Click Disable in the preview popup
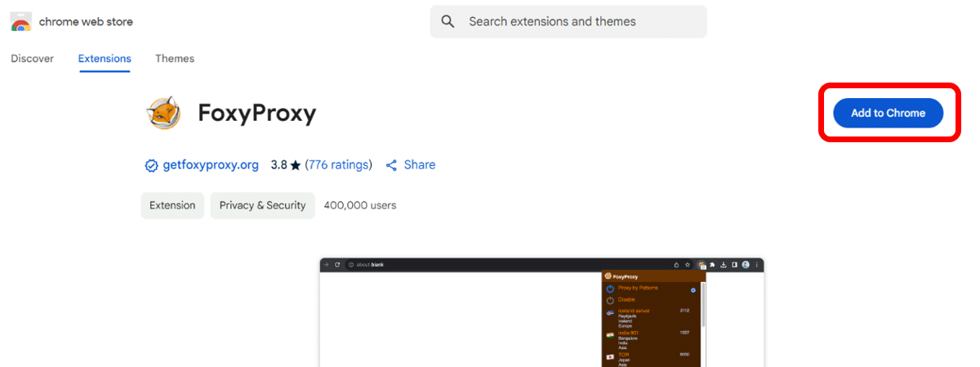Viewport: 980px width, 367px height. tap(626, 300)
